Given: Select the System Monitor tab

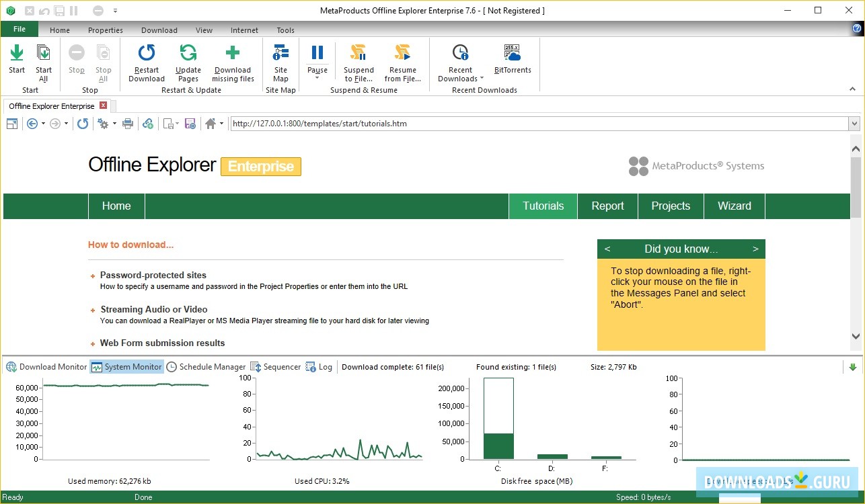Looking at the screenshot, I should click(126, 367).
